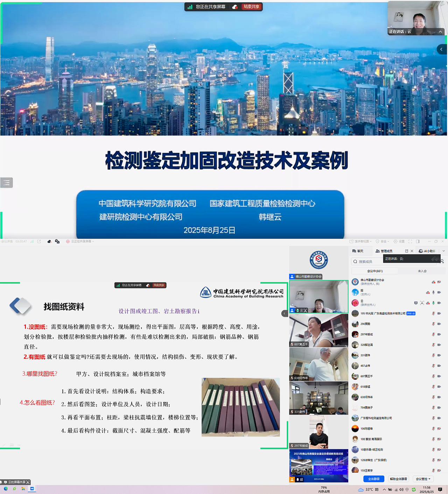Image resolution: width=448 pixels, height=494 pixels.
Task: Click the translation icon in the meeting title bar
Action: tap(57, 241)
